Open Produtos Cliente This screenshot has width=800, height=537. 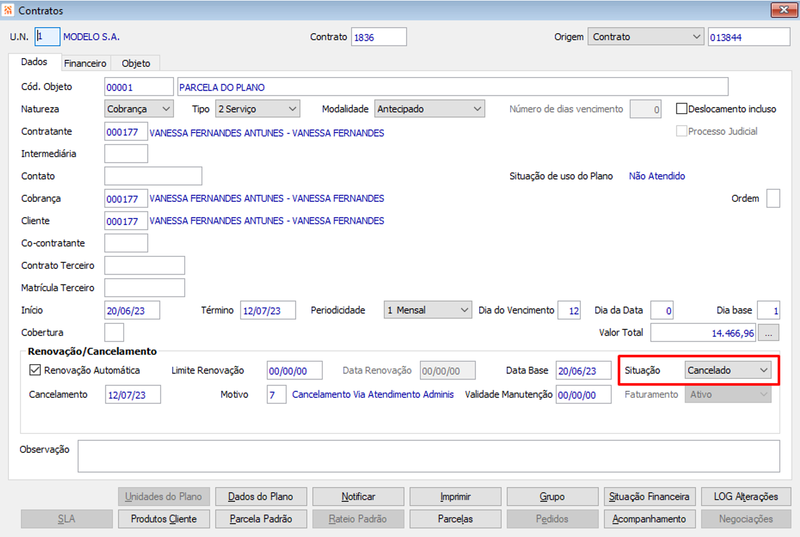(163, 519)
